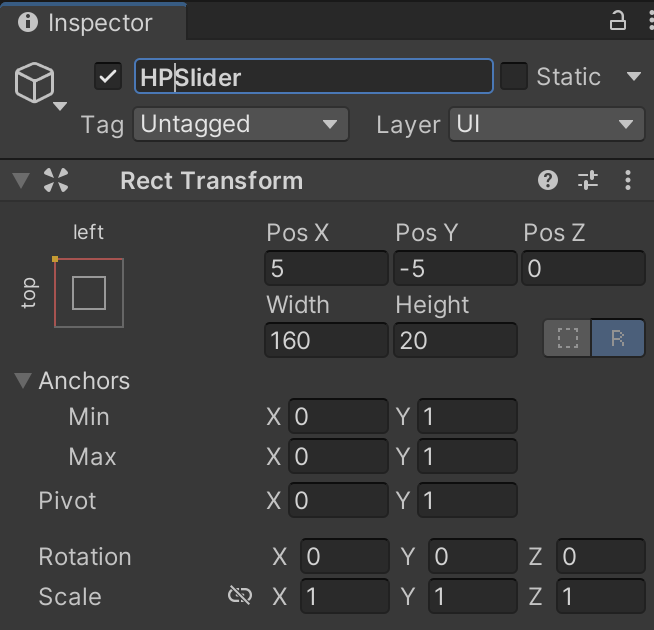Collapse the Rect Transform component

(20, 181)
